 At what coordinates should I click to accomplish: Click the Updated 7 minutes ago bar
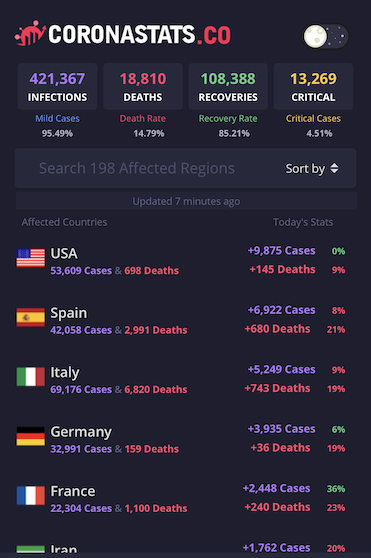186,201
